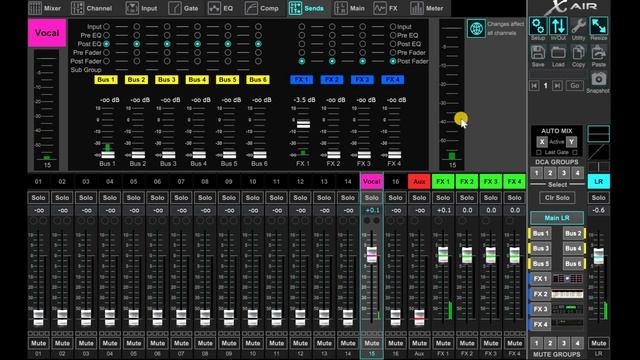The height and width of the screenshot is (360, 640).
Task: Open the Main tab
Action: (349, 8)
